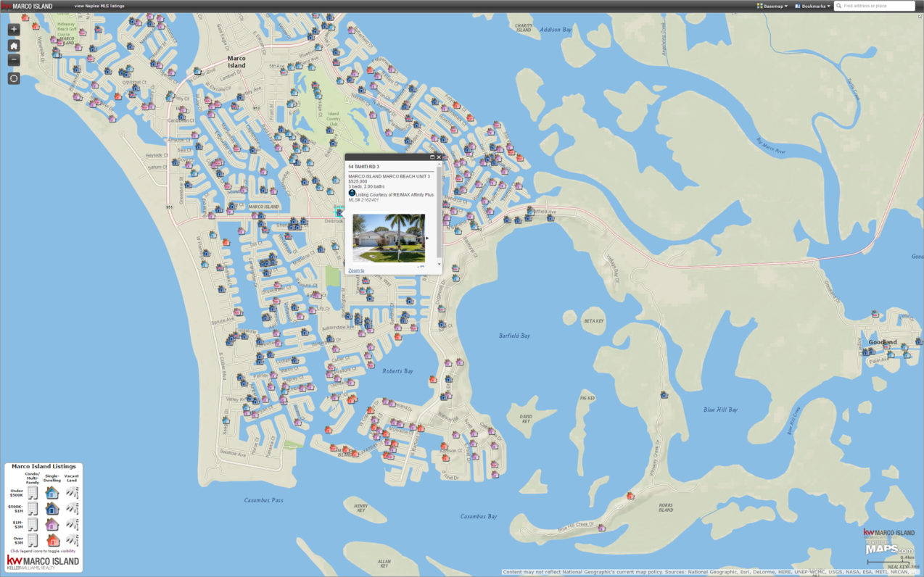Zoom in on the map

(x=14, y=30)
